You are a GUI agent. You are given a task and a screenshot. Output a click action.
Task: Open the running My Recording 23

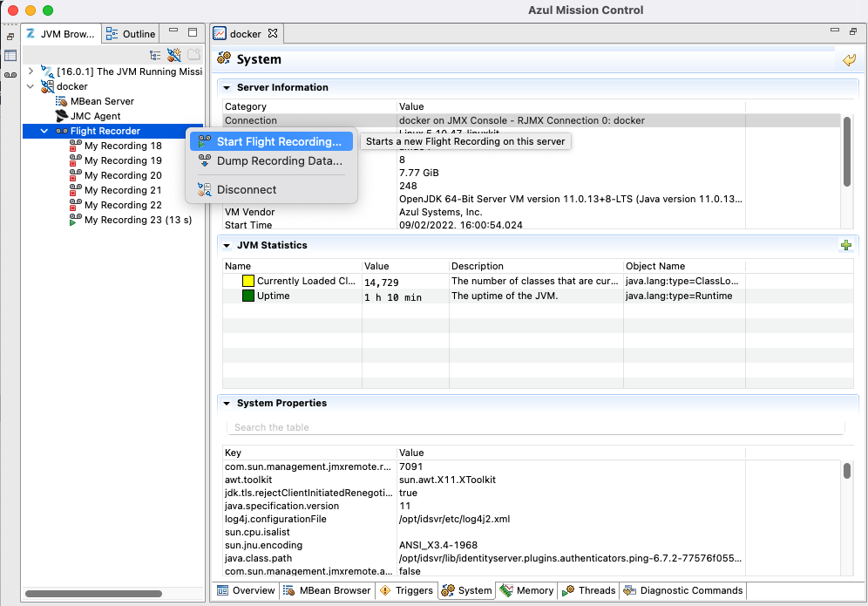click(x=137, y=220)
